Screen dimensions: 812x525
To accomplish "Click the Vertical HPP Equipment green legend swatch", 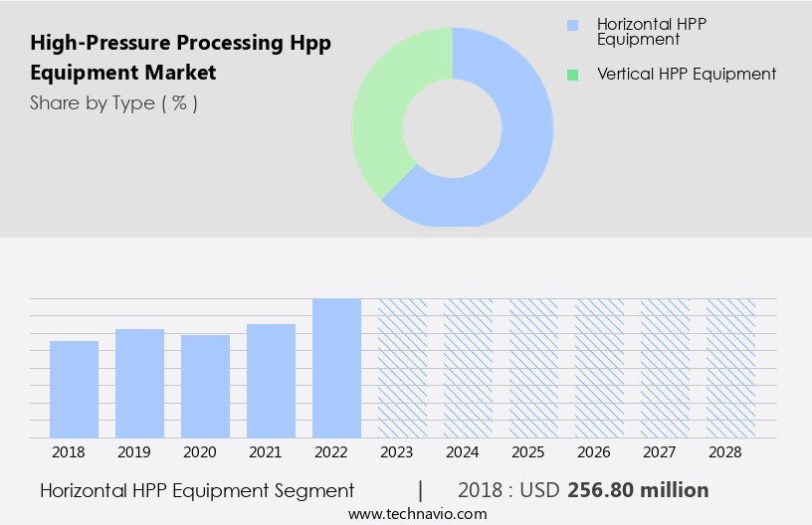I will (x=572, y=75).
